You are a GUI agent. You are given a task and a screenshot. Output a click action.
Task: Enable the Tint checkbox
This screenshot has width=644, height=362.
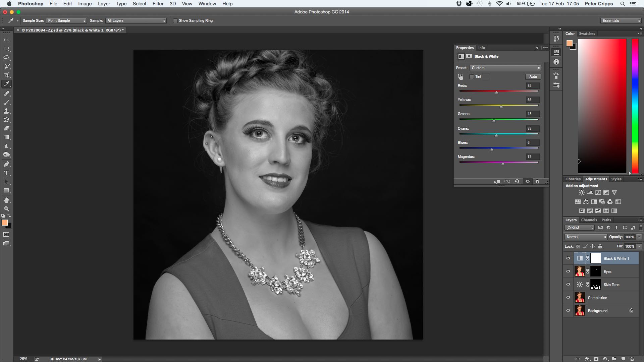click(471, 77)
